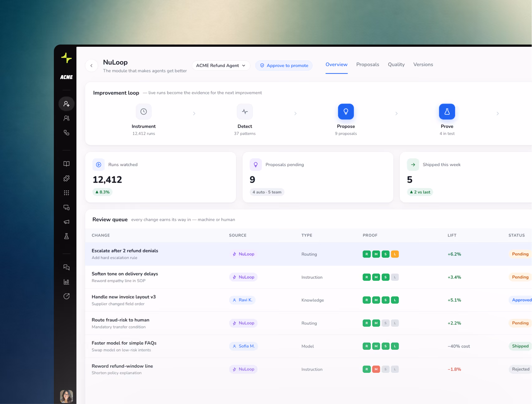Switch to the Quality tab

396,65
